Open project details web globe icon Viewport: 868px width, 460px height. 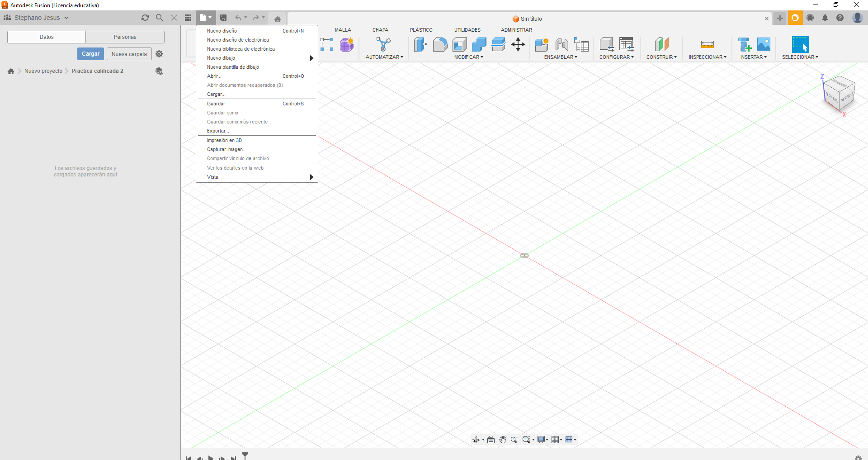click(x=159, y=71)
